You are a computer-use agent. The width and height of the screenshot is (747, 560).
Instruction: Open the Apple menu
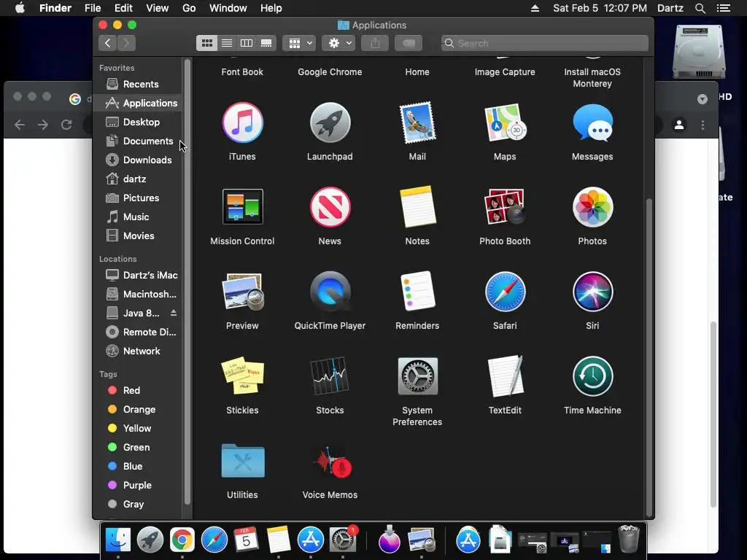coord(20,8)
